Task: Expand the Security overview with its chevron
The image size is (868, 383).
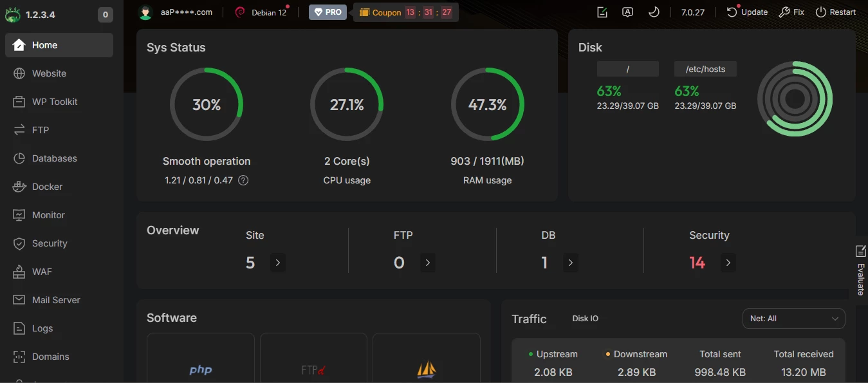Action: click(x=728, y=263)
